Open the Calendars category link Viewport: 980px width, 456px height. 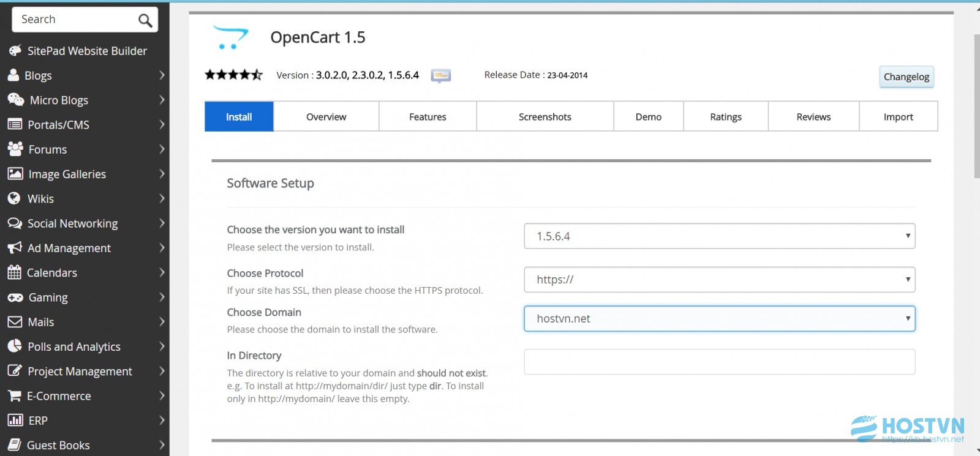[52, 272]
